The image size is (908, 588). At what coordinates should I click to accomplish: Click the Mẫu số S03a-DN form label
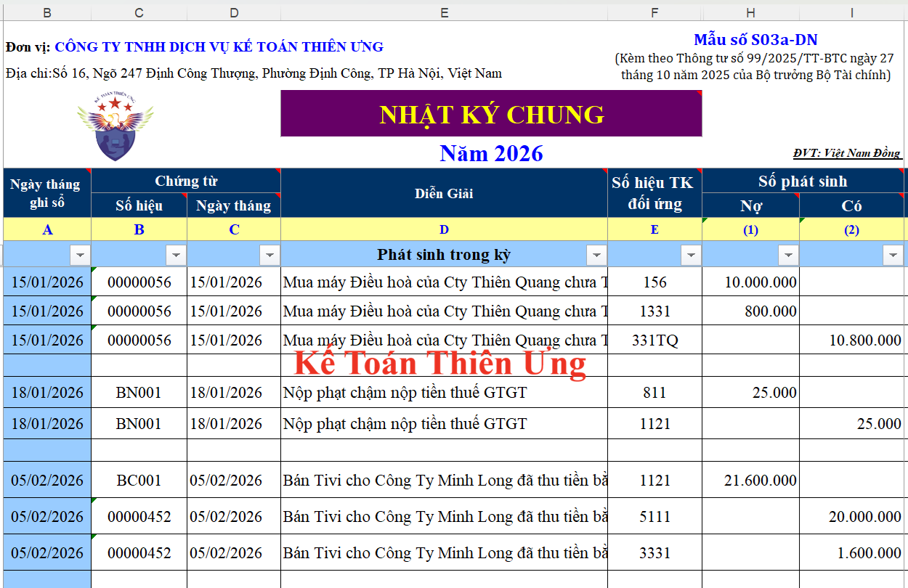pos(755,40)
